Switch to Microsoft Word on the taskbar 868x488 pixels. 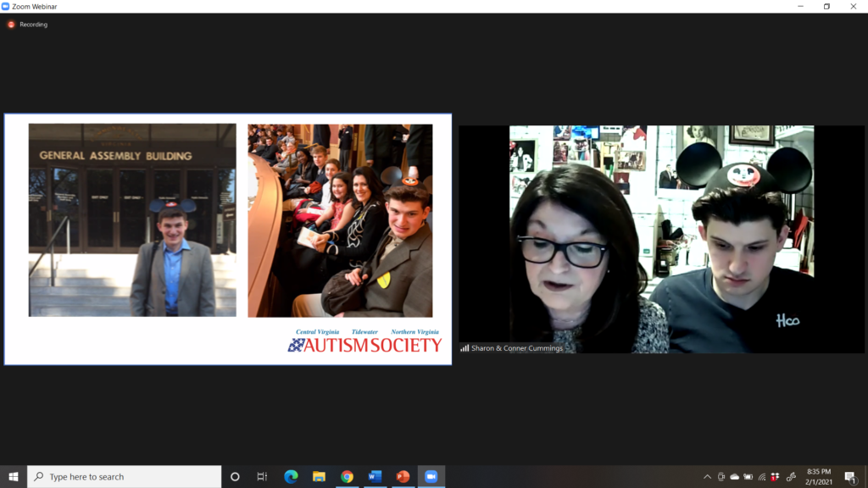click(x=375, y=476)
